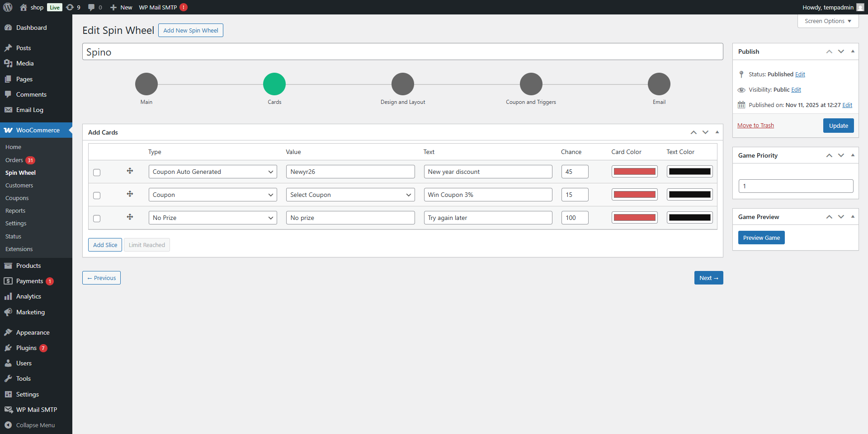This screenshot has width=868, height=434.
Task: Click the Collapse Menu icon
Action: point(8,425)
